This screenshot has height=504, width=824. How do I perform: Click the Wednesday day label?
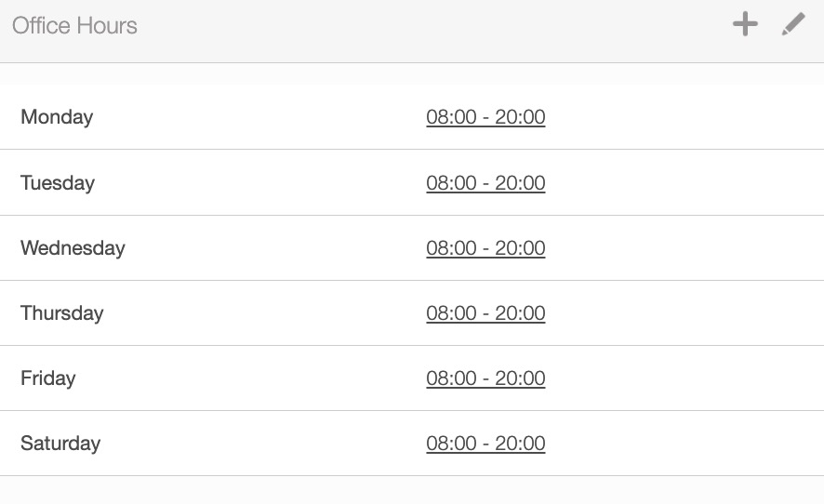[x=73, y=248]
